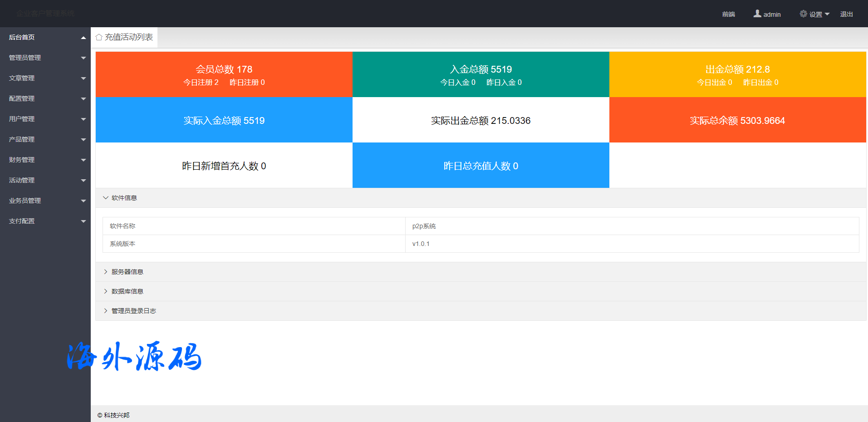Go to the 前端 frontend link
The width and height of the screenshot is (868, 422).
(x=728, y=14)
